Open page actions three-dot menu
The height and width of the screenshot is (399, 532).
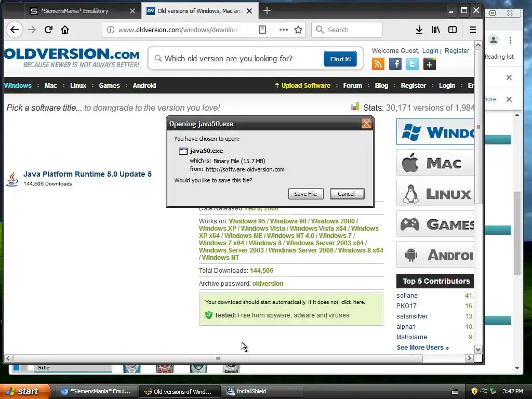pos(284,30)
